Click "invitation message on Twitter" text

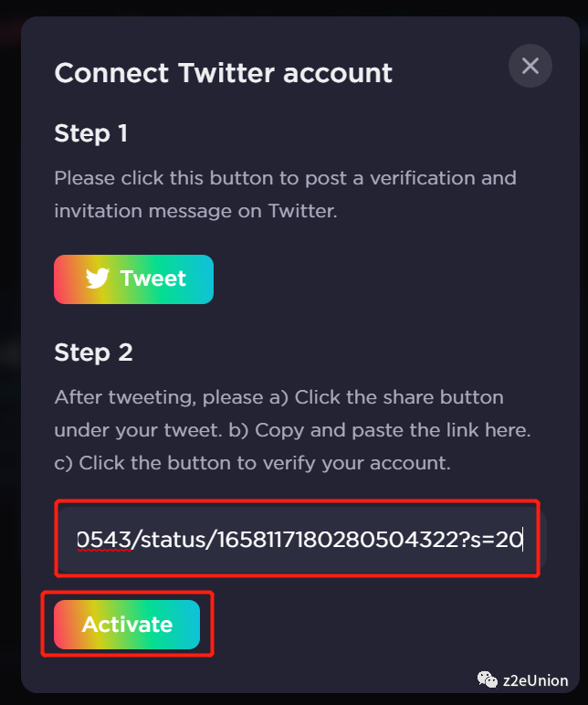195,211
